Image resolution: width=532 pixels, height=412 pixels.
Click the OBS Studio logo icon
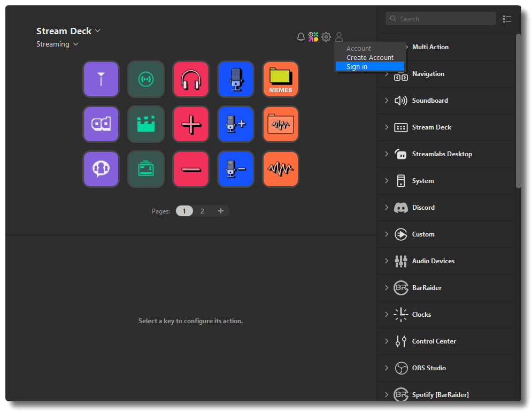[400, 368]
